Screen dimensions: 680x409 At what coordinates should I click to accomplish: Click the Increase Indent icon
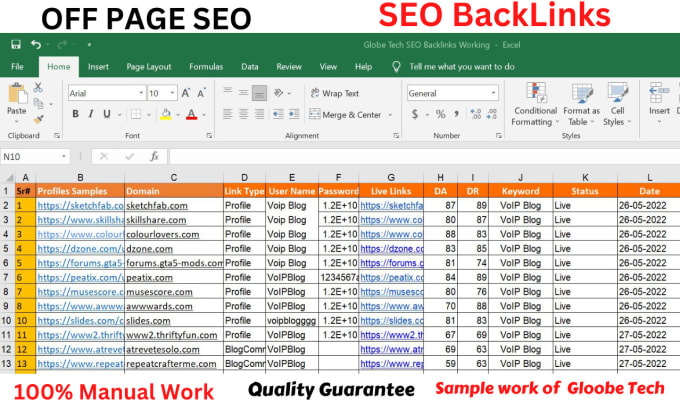click(294, 114)
